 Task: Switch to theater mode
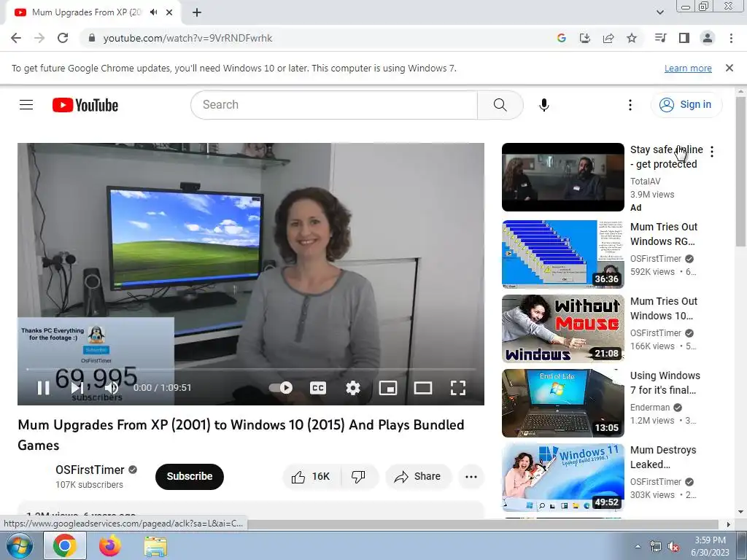pyautogui.click(x=423, y=388)
